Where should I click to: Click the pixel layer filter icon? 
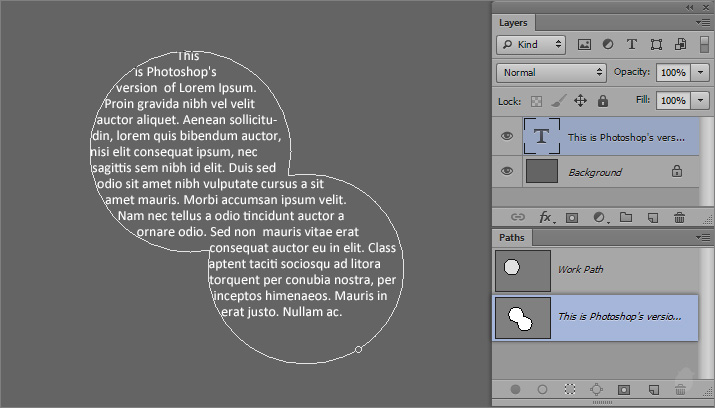(584, 45)
